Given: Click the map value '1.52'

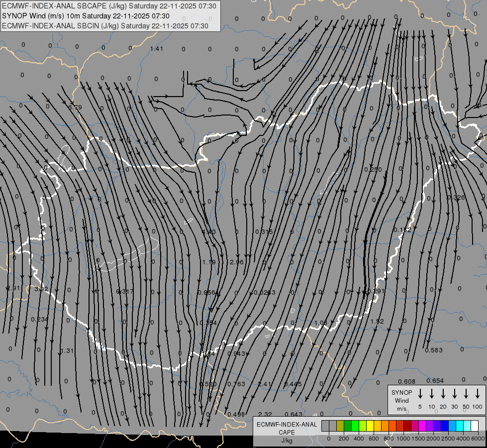Looking at the screenshot, I should [x=378, y=322].
